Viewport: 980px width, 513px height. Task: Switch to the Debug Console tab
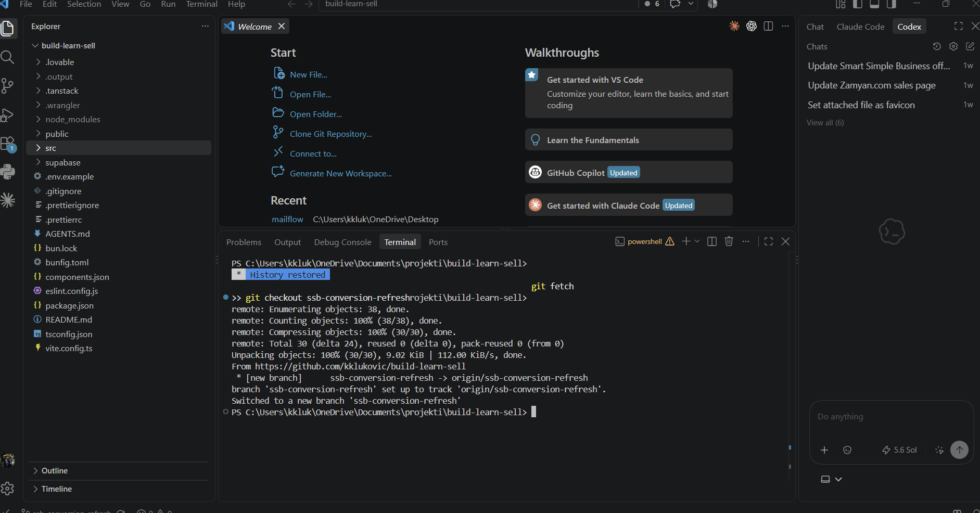[x=342, y=242]
